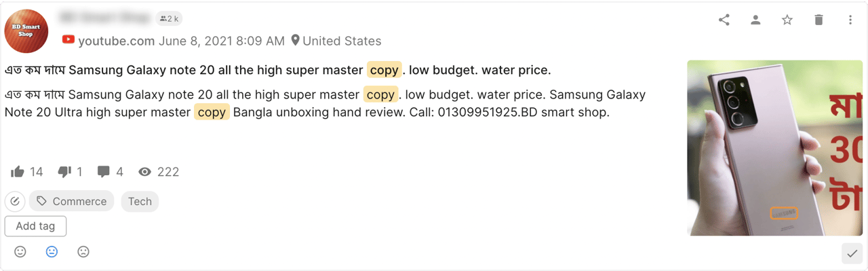Screen dimensions: 868x271
Task: Click the thumbs down dislikes icon
Action: [64, 172]
